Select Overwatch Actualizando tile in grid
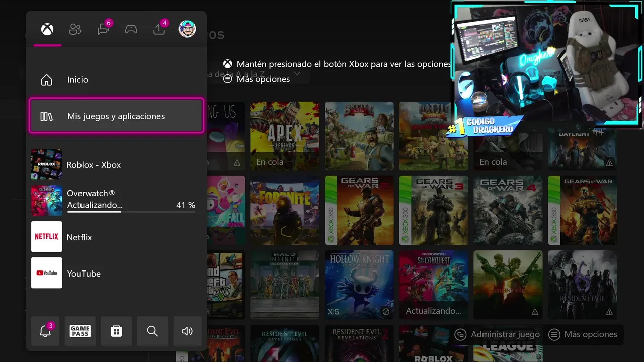Image resolution: width=644 pixels, height=362 pixels. pos(434,285)
